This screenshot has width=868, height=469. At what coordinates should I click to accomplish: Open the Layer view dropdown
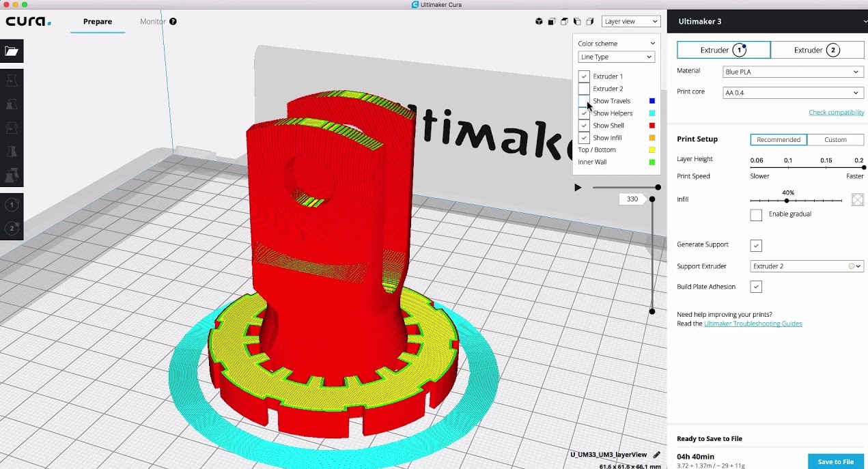(x=630, y=21)
